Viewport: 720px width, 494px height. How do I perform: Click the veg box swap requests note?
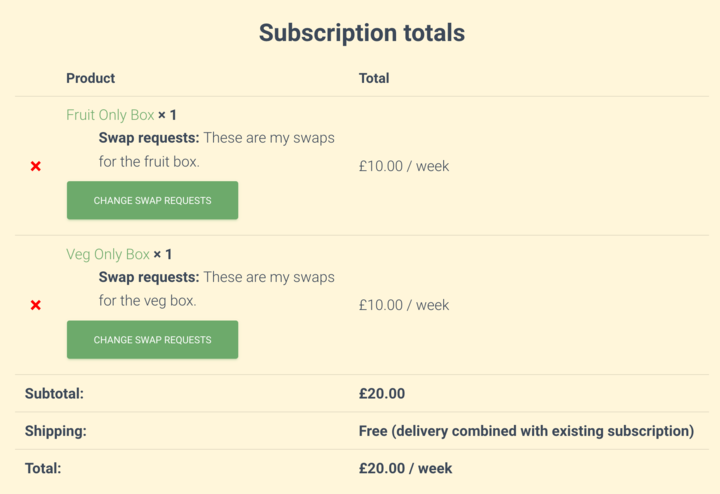pyautogui.click(x=217, y=289)
